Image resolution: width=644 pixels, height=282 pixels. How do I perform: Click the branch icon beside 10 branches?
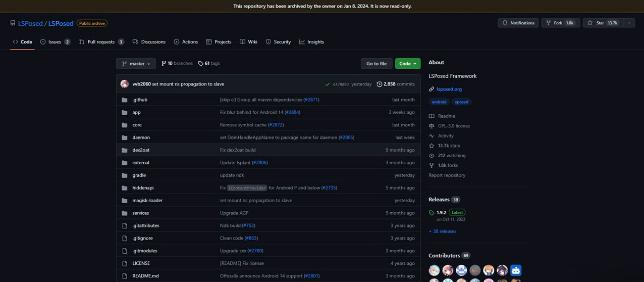pos(164,64)
